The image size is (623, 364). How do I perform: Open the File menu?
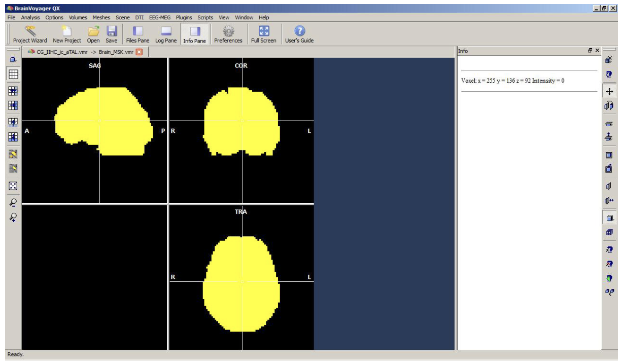click(x=12, y=17)
